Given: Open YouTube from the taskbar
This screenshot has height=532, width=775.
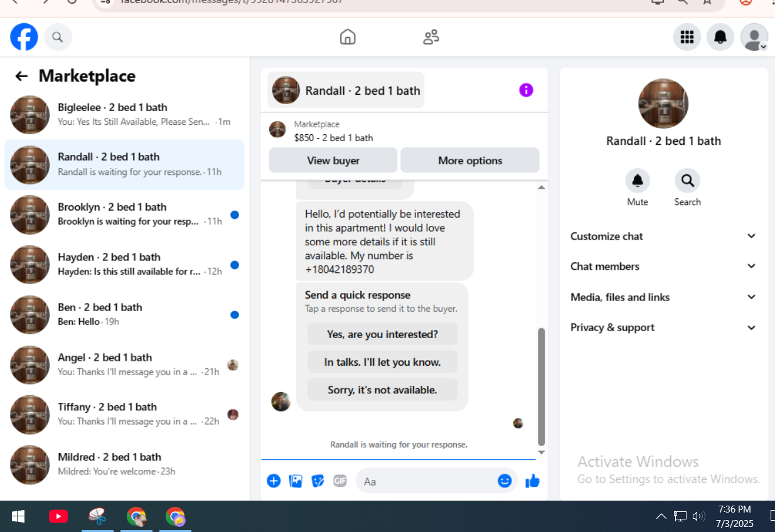Looking at the screenshot, I should [58, 516].
